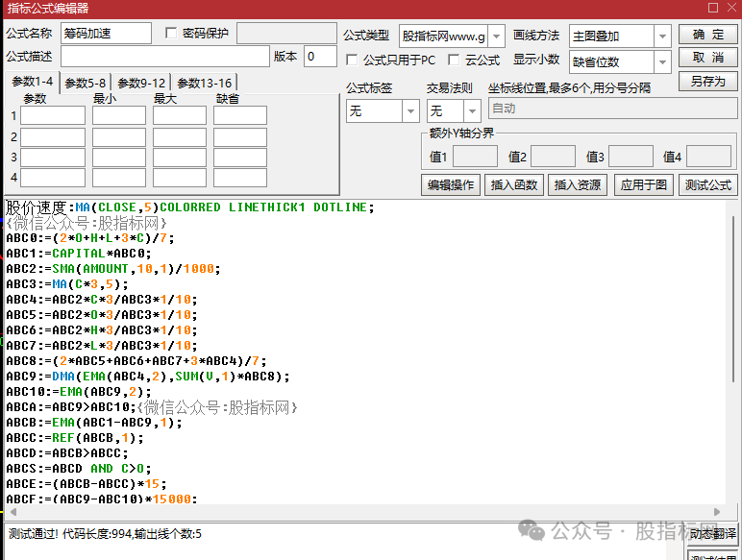Click the 插入函数 button
The width and height of the screenshot is (742, 560).
tap(514, 185)
